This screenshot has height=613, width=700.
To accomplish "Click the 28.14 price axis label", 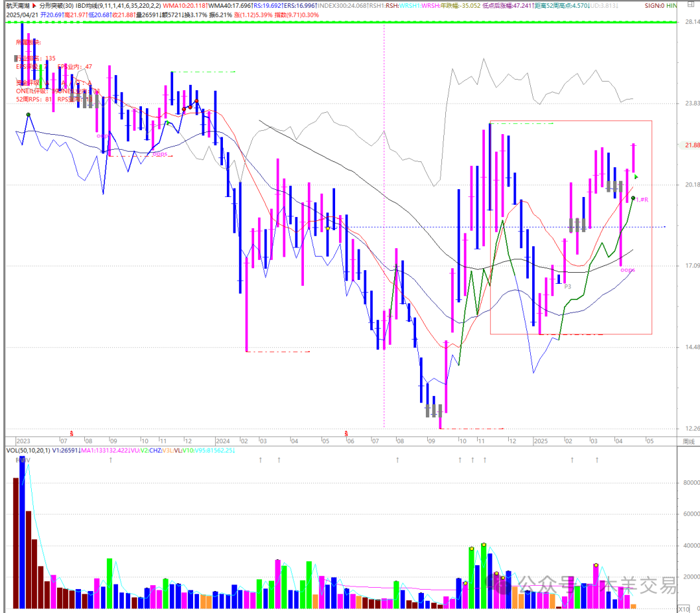I will (692, 21).
